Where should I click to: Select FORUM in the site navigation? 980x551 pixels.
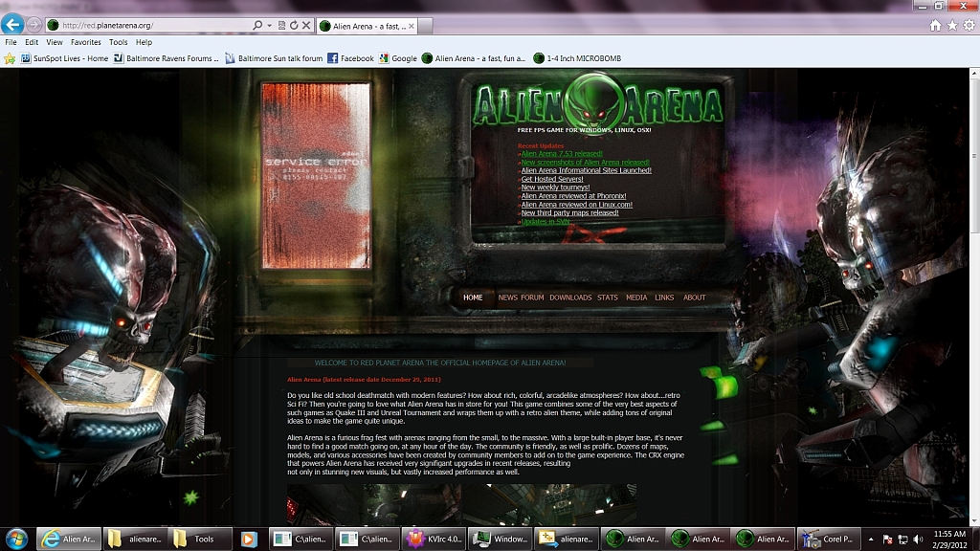[532, 298]
